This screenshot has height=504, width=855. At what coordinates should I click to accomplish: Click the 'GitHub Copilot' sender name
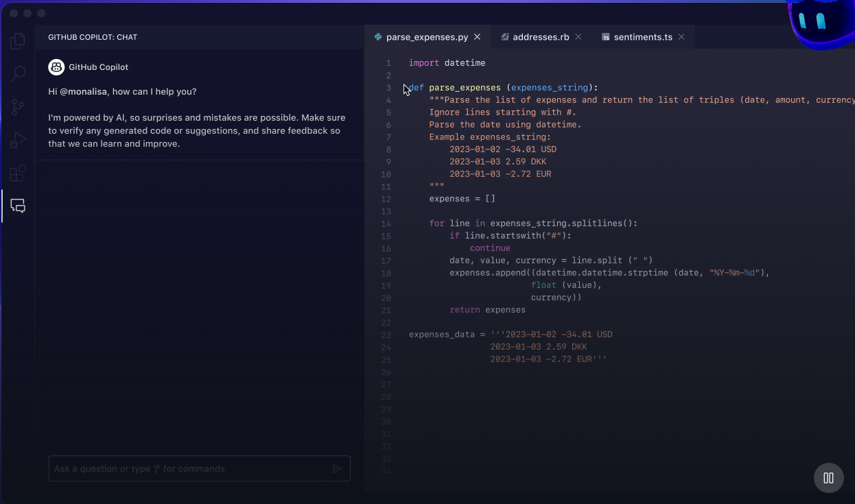point(98,67)
